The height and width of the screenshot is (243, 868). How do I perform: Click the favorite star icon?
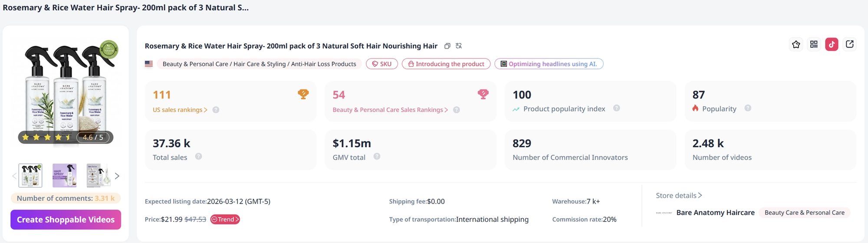coord(796,44)
